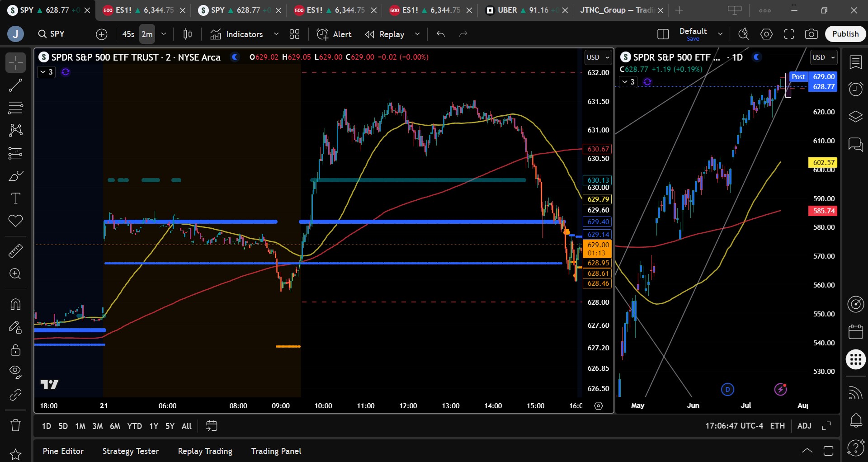Select the 2m interval

click(x=147, y=34)
